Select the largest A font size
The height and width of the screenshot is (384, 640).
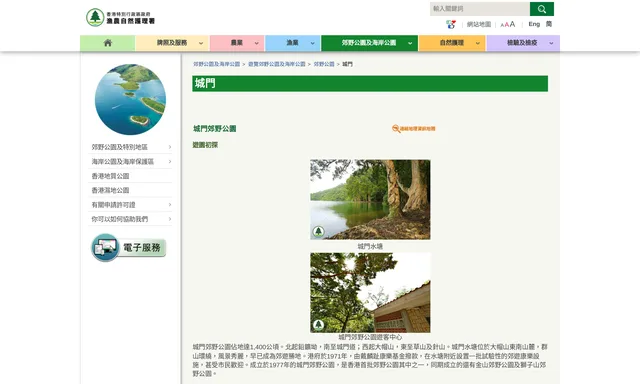512,24
